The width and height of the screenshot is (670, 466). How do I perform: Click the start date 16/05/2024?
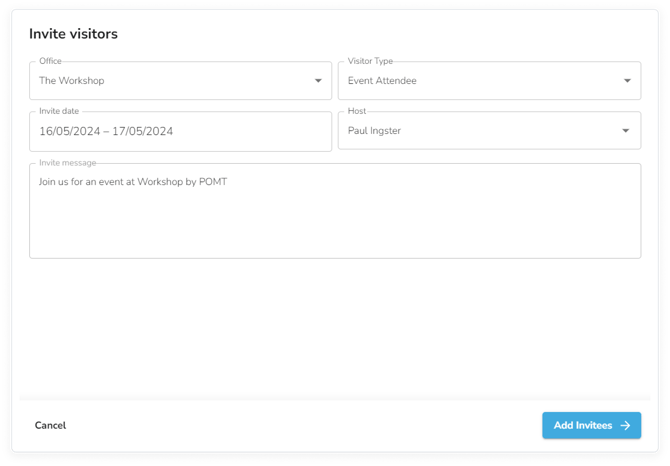click(x=70, y=131)
